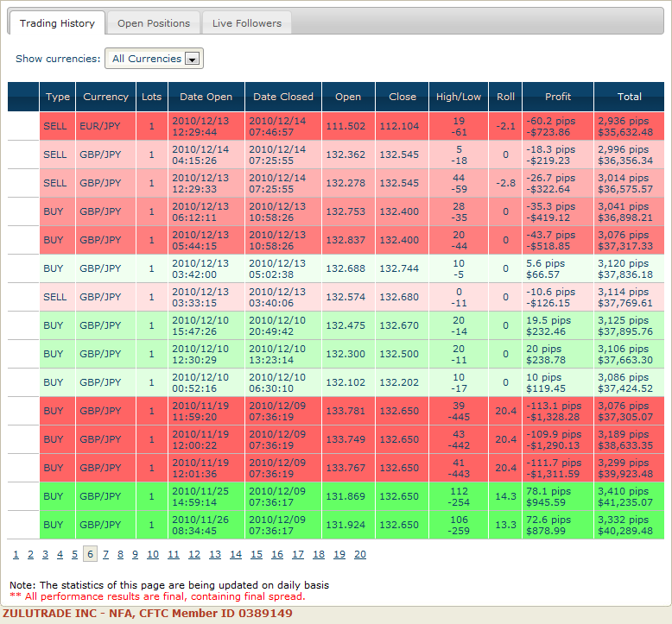This screenshot has width=672, height=624.
Task: Click total cell 3,332 pips $40,289.48
Action: point(629,525)
